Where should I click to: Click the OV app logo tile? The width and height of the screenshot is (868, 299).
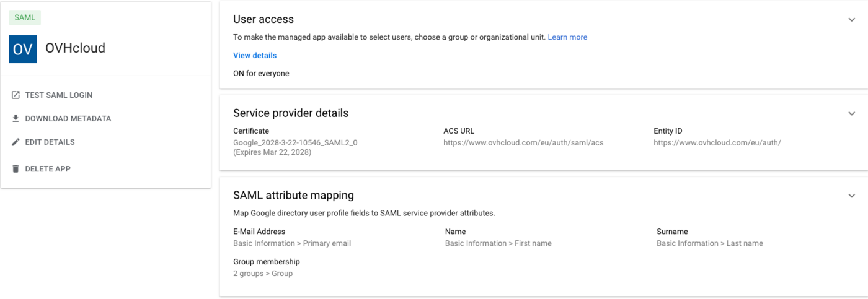23,49
